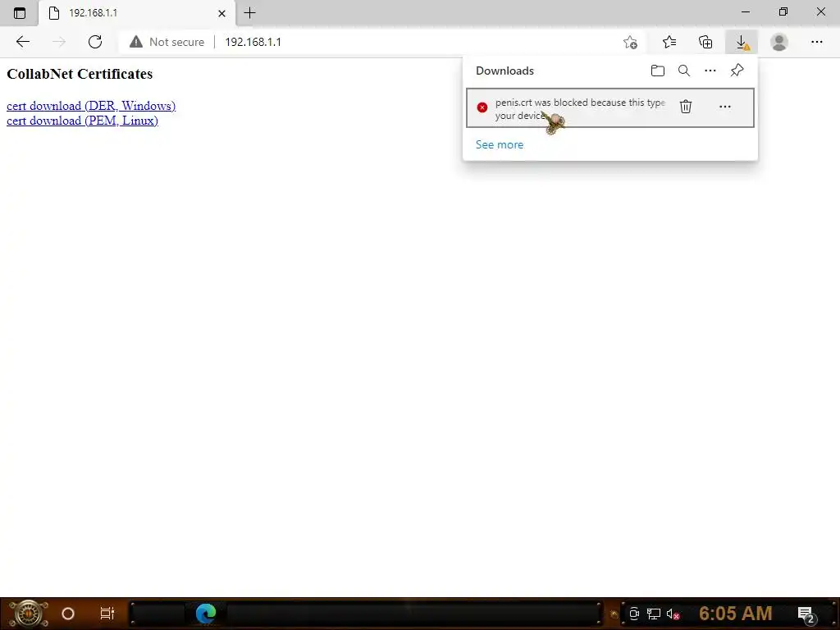The height and width of the screenshot is (630, 840).
Task: Open the notification center
Action: click(806, 614)
